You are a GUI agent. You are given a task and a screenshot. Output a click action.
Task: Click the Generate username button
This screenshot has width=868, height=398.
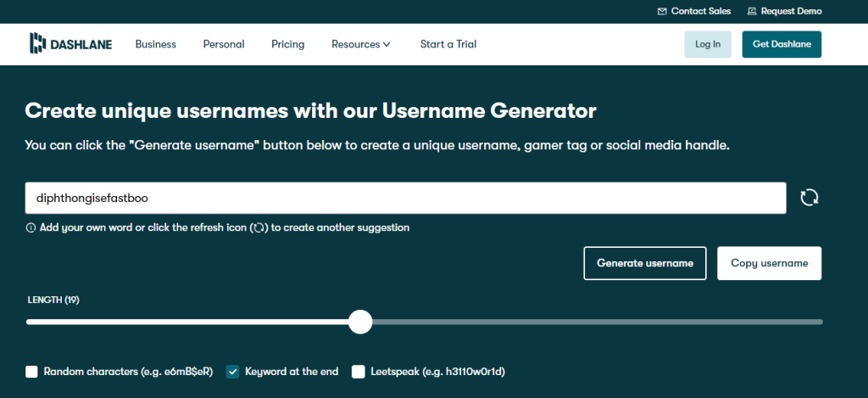coord(645,263)
